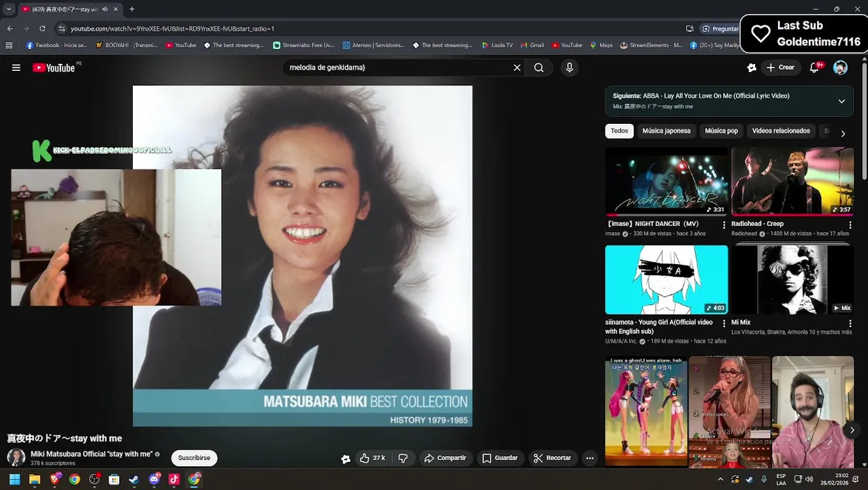Open the StreamElements bookmark

pos(651,46)
